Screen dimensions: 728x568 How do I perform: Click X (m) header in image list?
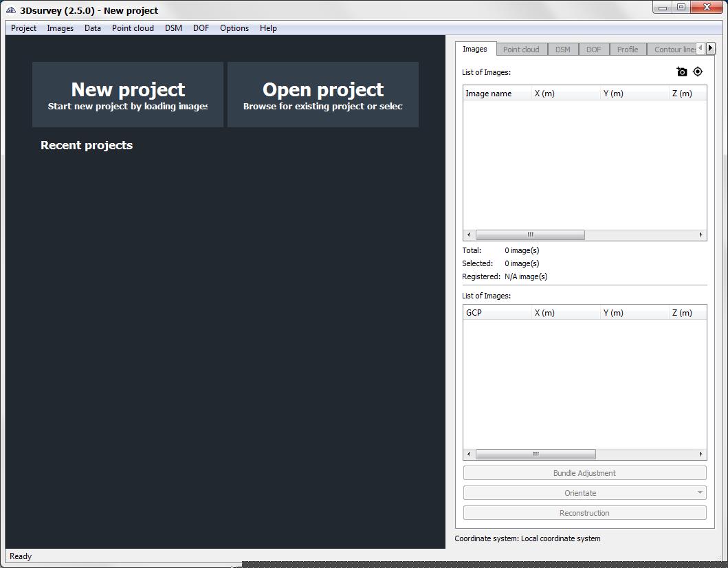pos(566,94)
